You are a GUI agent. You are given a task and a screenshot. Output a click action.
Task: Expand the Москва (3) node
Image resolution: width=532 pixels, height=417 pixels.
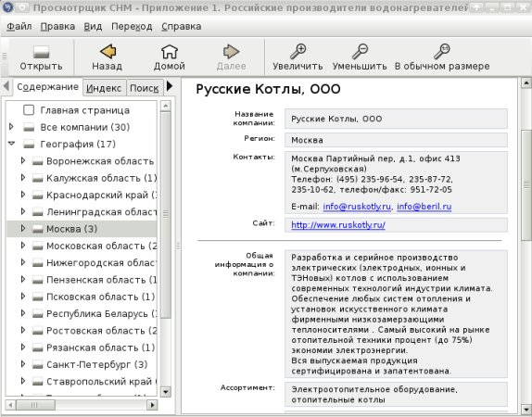(x=23, y=228)
